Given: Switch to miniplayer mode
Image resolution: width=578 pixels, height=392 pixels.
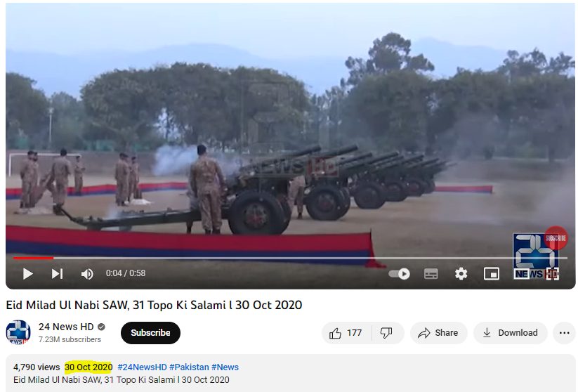Looking at the screenshot, I should [x=492, y=274].
